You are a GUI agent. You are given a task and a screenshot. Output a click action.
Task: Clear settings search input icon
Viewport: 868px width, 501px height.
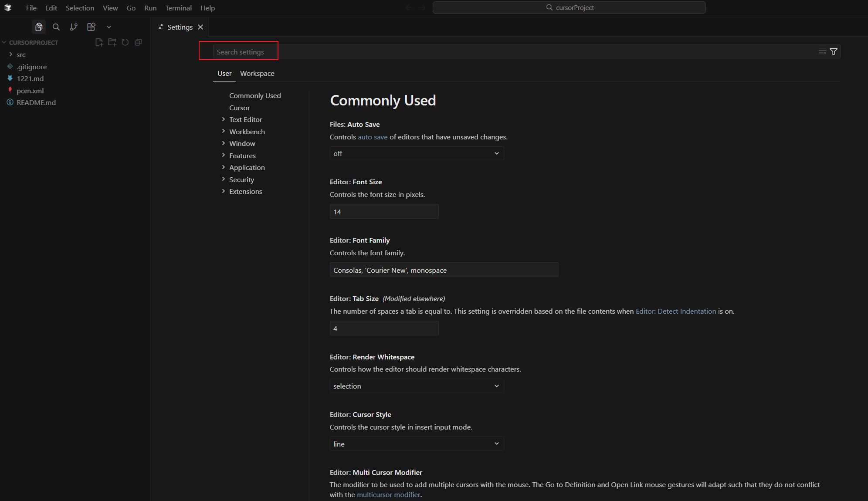[x=822, y=51]
